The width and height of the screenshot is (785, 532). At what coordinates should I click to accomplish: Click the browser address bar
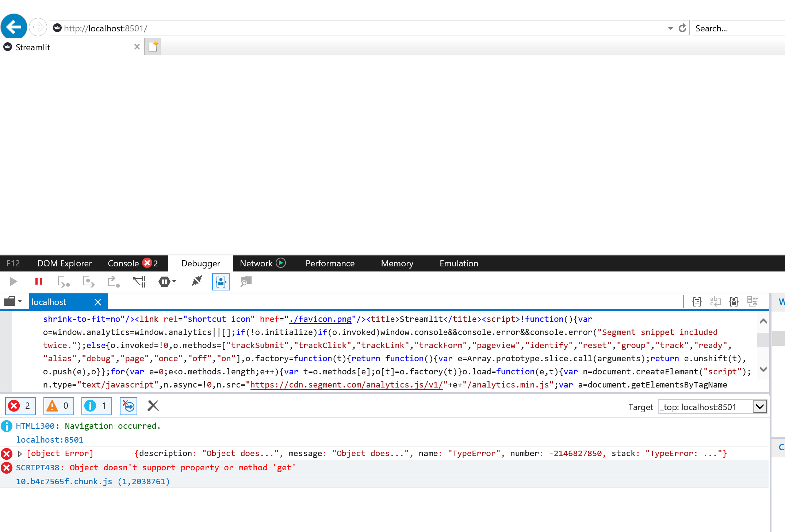pos(292,28)
